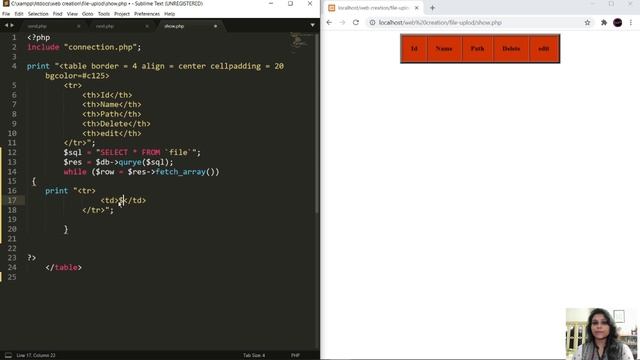The image size is (640, 360).
Task: Open the Project menu
Action: [x=122, y=14]
